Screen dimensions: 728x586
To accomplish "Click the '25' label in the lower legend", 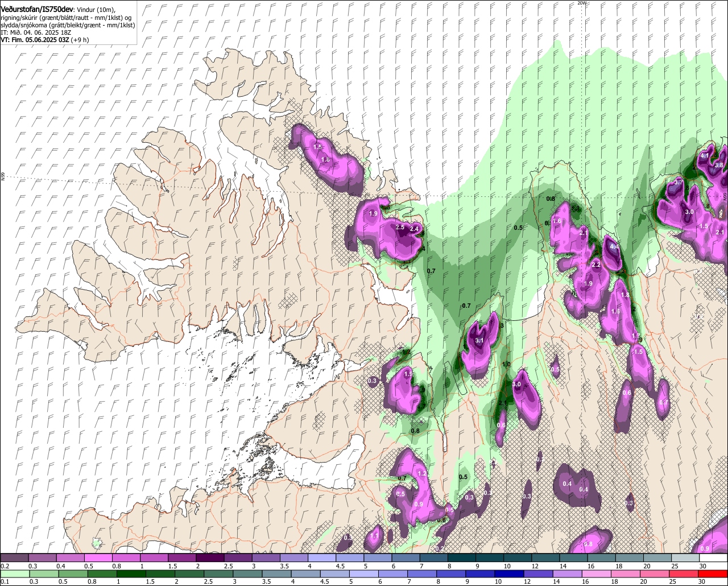I will pyautogui.click(x=673, y=581).
